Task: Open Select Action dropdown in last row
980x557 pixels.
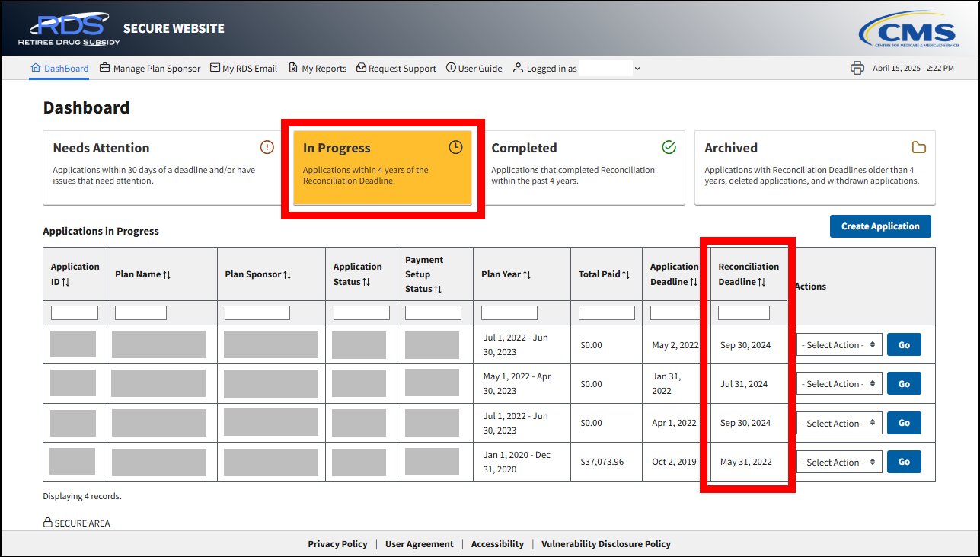Action: point(839,463)
